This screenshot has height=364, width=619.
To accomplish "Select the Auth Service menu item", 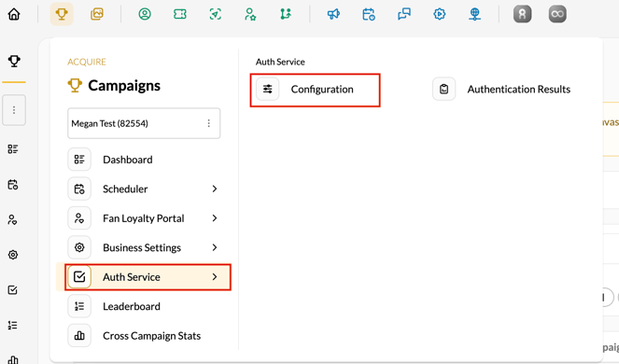I will coord(143,277).
